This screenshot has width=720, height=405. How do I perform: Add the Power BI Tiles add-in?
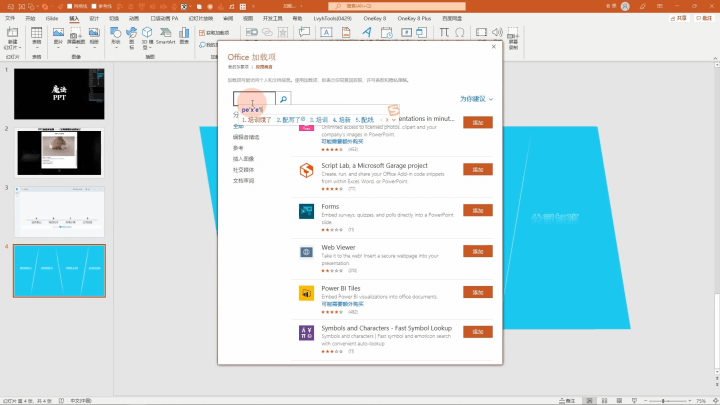click(x=478, y=292)
